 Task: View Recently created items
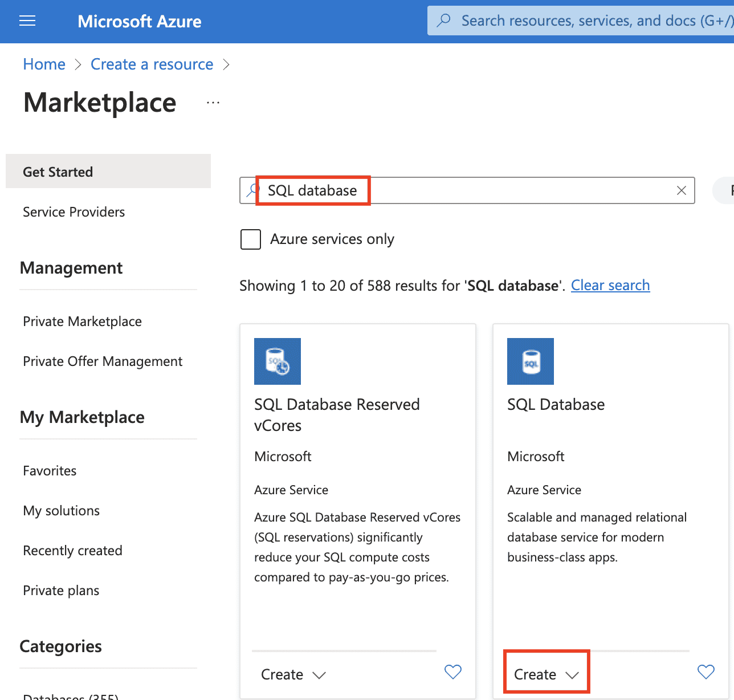72,551
